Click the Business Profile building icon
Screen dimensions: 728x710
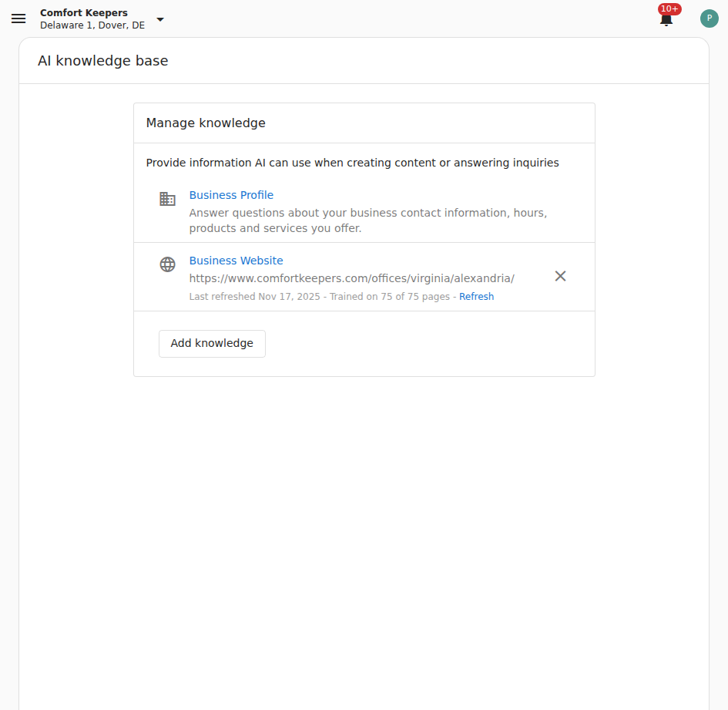[x=168, y=199]
